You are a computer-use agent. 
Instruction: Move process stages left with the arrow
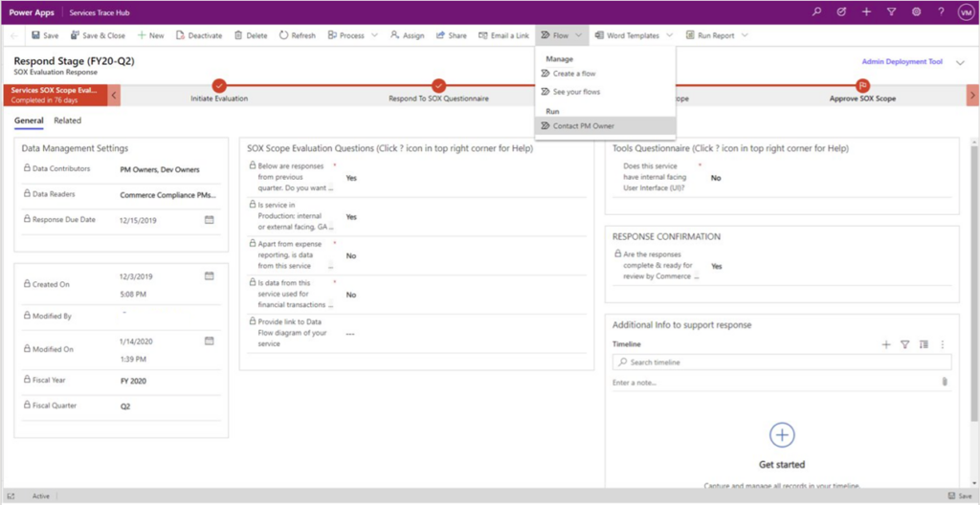(x=114, y=95)
